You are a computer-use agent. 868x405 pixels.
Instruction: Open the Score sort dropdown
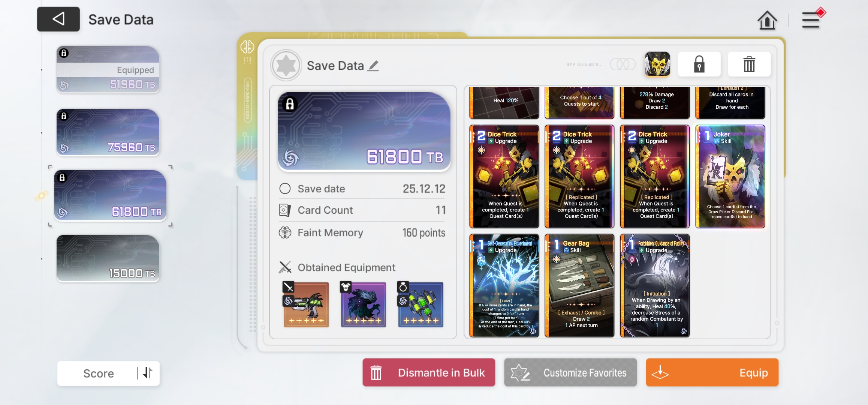coord(98,373)
